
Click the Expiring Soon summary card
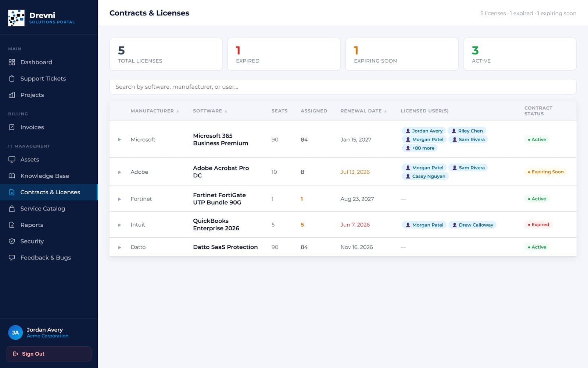pyautogui.click(x=402, y=54)
